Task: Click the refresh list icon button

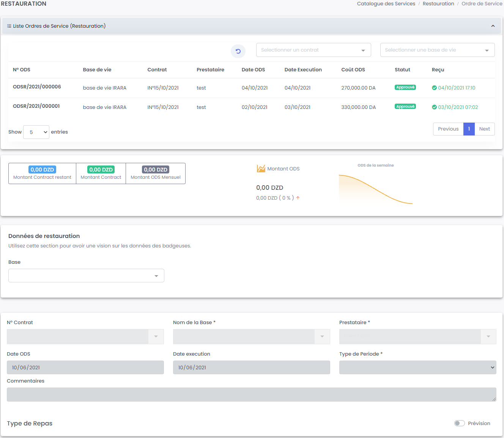Action: [238, 51]
